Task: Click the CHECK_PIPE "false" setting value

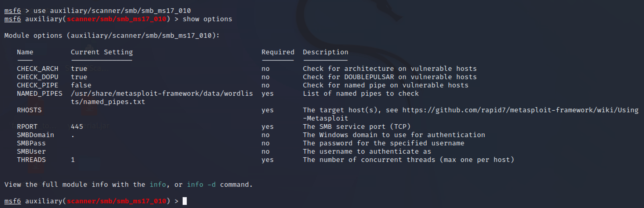Action: click(81, 85)
